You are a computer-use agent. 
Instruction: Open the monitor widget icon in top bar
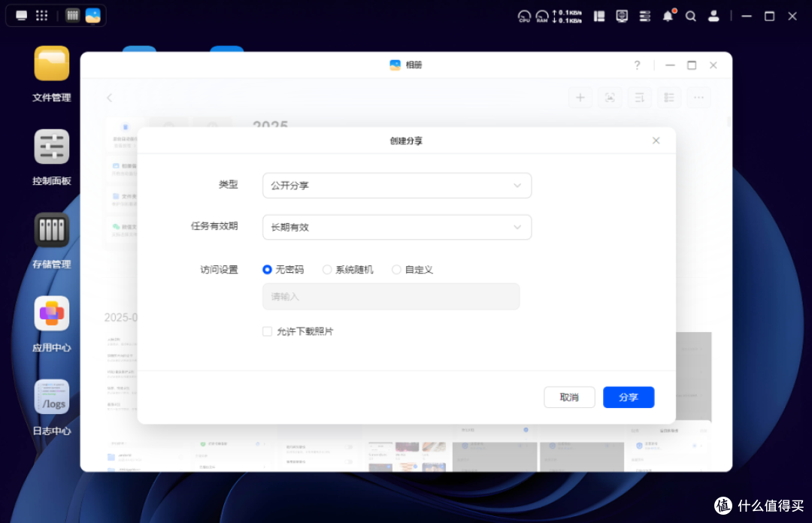pos(622,17)
